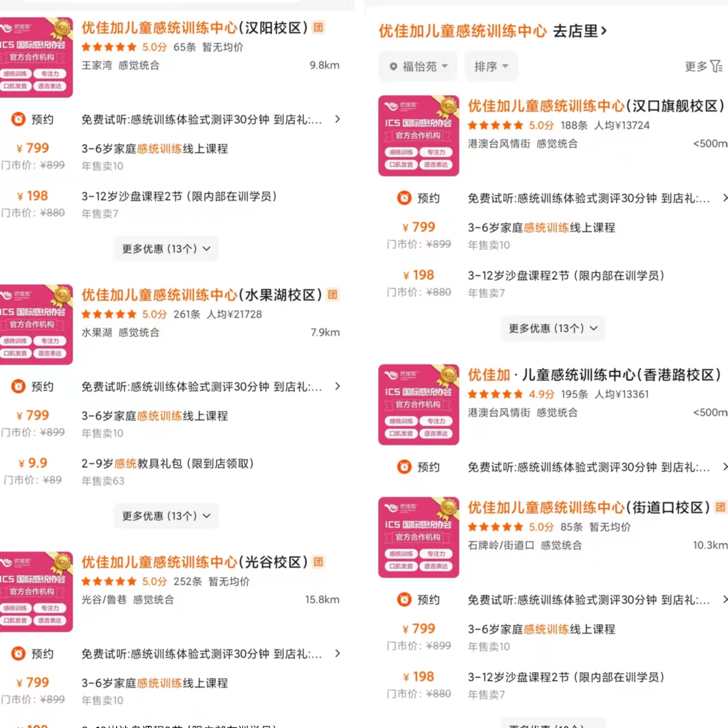Open the 优佳加儿童感统训练中心(光谷校区) title
The width and height of the screenshot is (728, 728).
click(195, 562)
